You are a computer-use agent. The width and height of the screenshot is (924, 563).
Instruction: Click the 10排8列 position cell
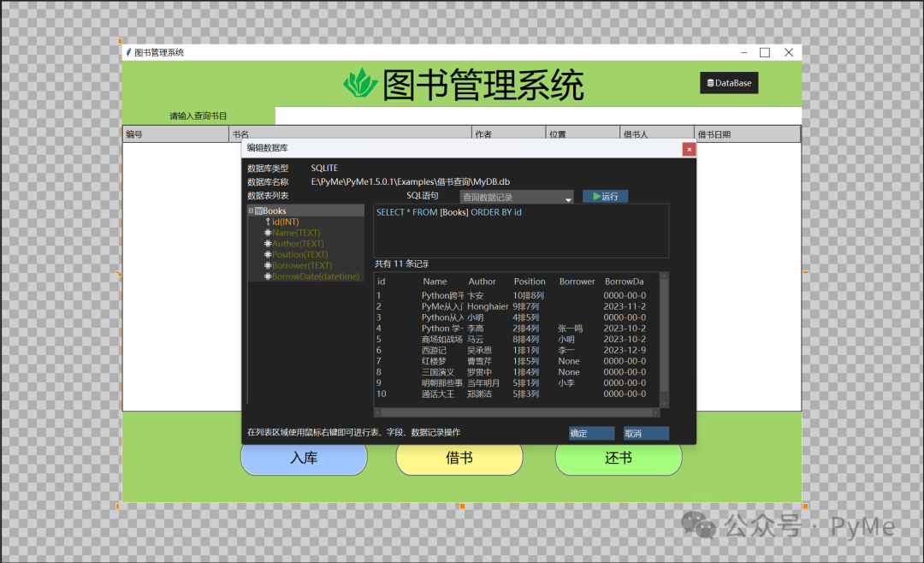coord(528,296)
